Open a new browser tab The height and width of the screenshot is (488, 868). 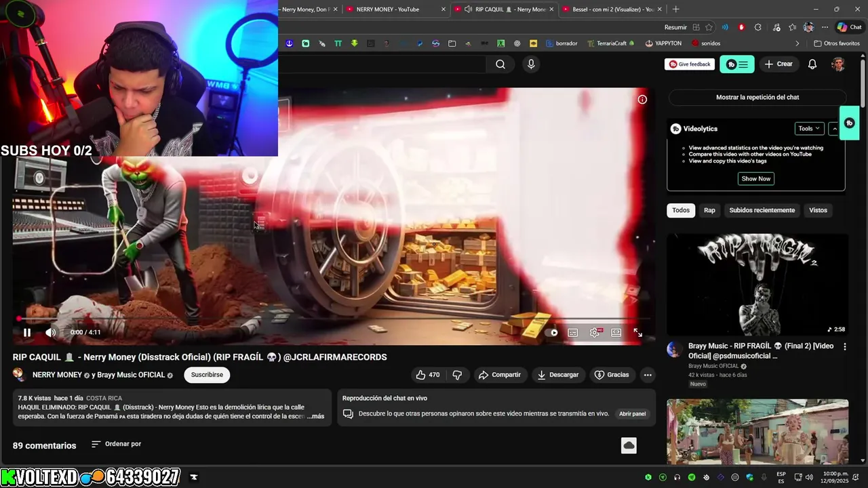click(675, 9)
